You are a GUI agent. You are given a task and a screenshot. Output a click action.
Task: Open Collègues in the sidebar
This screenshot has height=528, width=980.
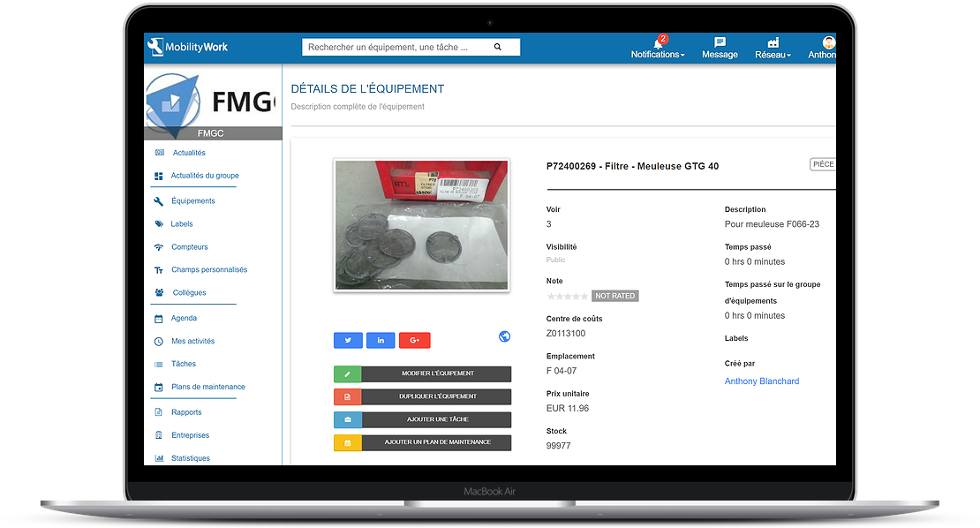(189, 292)
